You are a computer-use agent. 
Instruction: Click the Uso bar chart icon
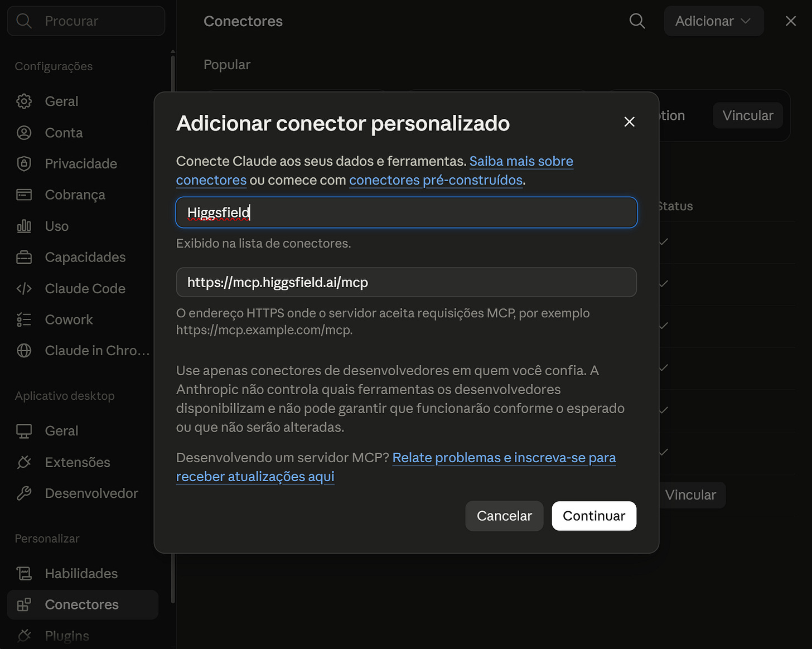coord(24,226)
